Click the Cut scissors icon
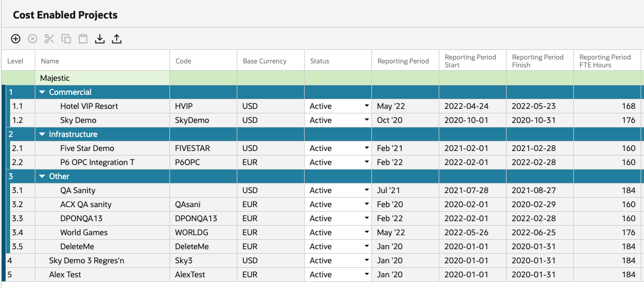The width and height of the screenshot is (644, 288). click(49, 39)
